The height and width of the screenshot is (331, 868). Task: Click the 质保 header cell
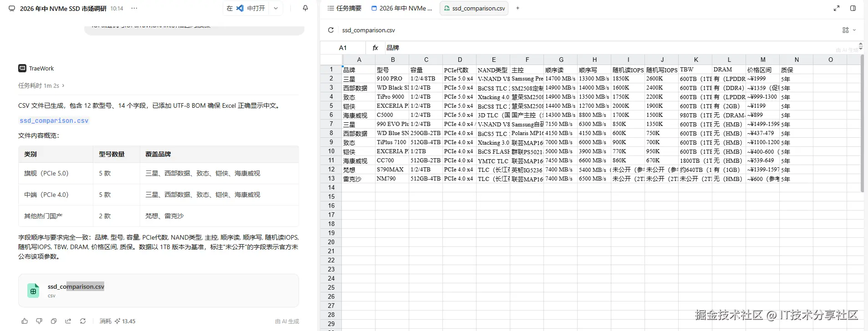[x=797, y=70]
